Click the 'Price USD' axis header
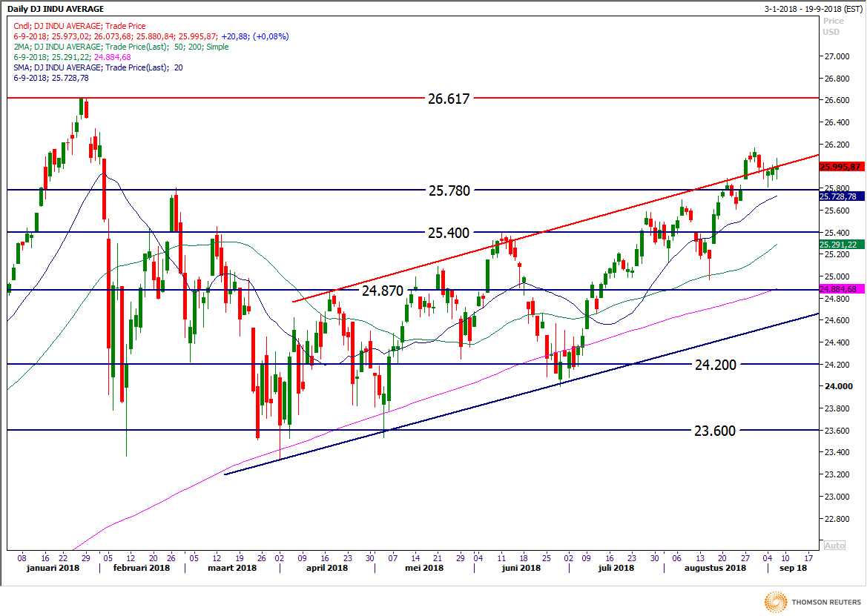Image resolution: width=867 pixels, height=616 pixels. click(x=833, y=26)
